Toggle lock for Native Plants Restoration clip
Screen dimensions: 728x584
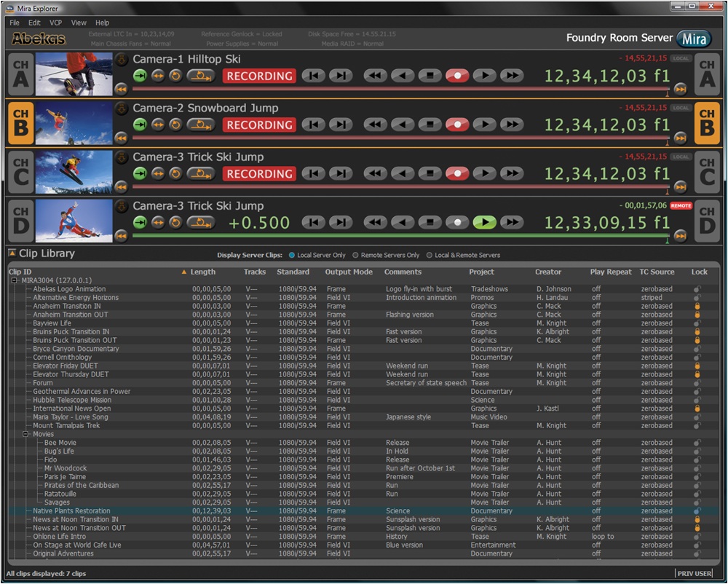tap(697, 510)
